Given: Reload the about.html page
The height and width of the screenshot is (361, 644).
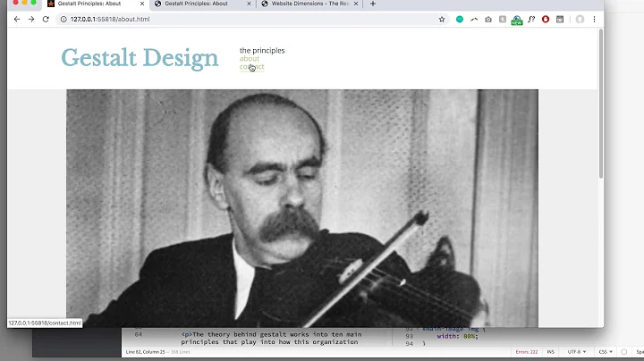Looking at the screenshot, I should pos(46,20).
